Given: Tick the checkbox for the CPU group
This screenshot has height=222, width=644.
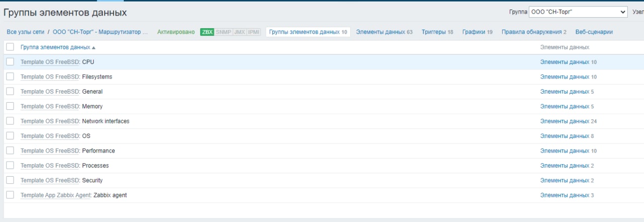Looking at the screenshot, I should 10,62.
